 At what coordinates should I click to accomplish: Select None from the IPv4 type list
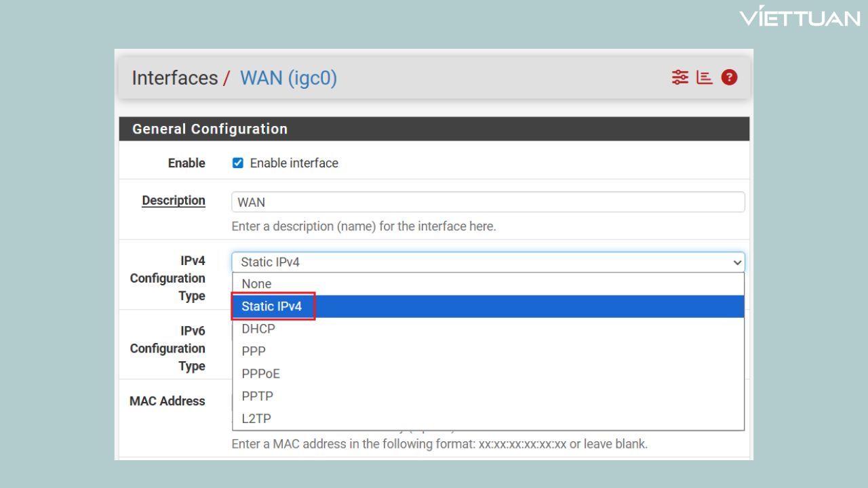click(x=256, y=284)
